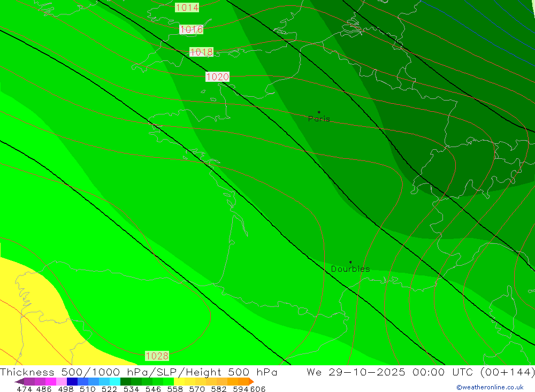Click the 1016 isobar pressure label
535x392 pixels.
191,29
